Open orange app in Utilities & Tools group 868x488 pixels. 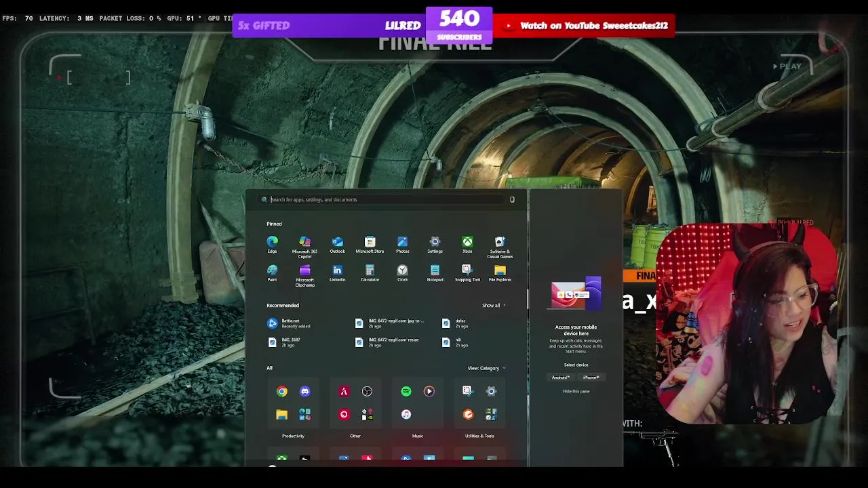[x=468, y=414]
